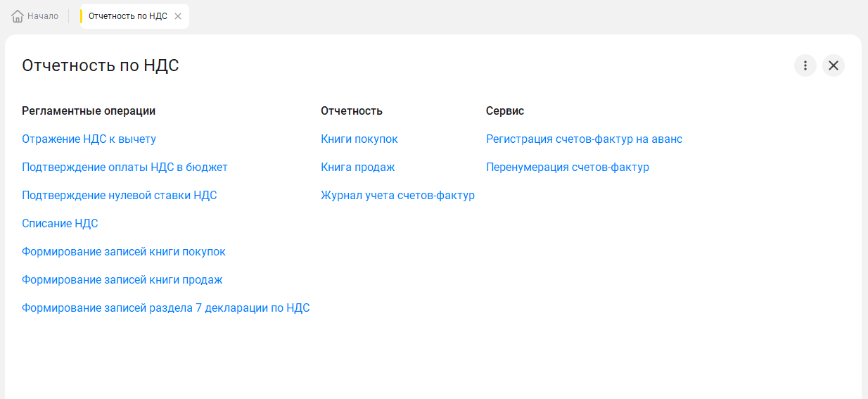Launch Перенумерация счетов-фактур service
Screen dimensions: 868x399
pyautogui.click(x=567, y=167)
